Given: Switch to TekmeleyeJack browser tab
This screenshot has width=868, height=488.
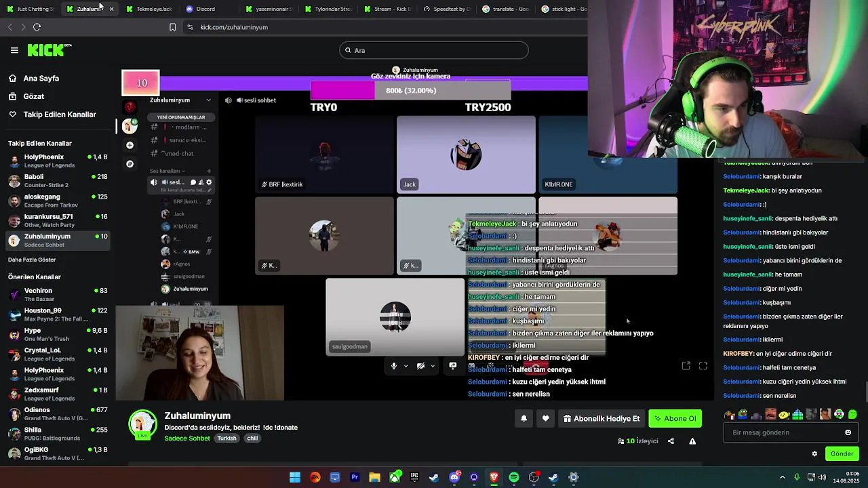Looking at the screenshot, I should (x=150, y=9).
